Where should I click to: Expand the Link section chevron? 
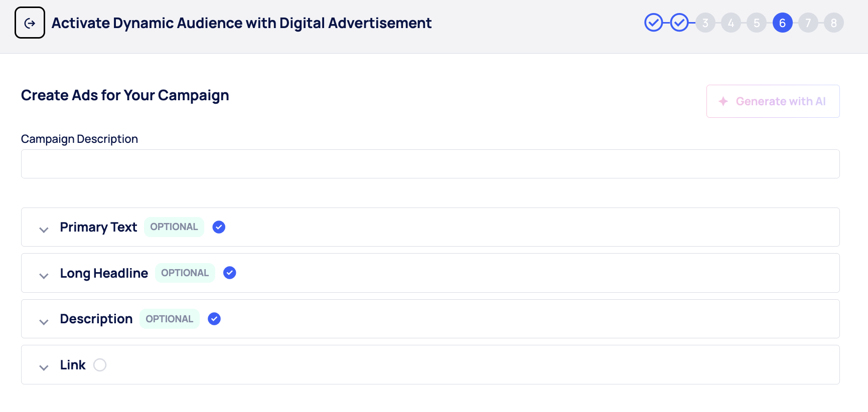pos(44,367)
